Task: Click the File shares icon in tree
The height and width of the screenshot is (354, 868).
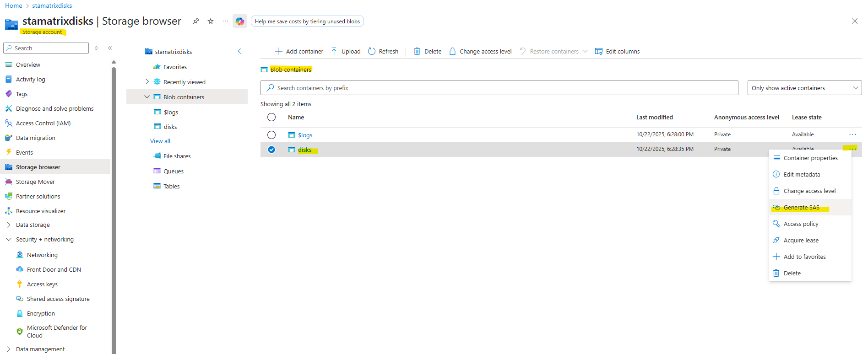Action: tap(157, 156)
